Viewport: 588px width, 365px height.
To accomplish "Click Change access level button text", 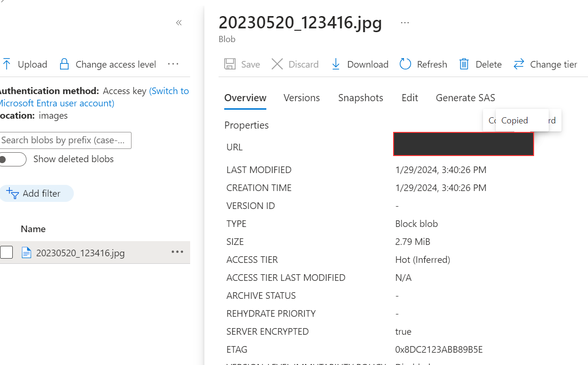I will pos(116,64).
